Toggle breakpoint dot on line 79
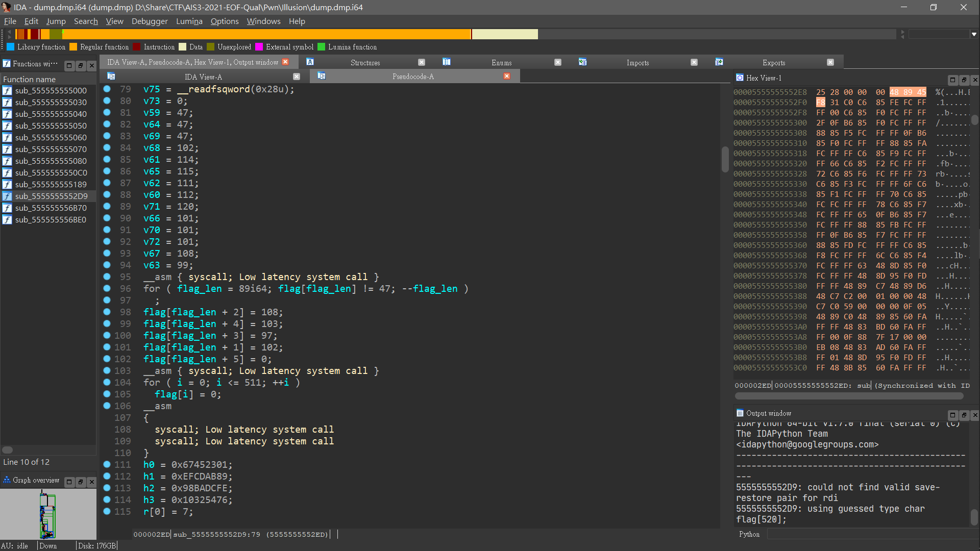Viewport: 980px width, 551px height. pyautogui.click(x=107, y=89)
